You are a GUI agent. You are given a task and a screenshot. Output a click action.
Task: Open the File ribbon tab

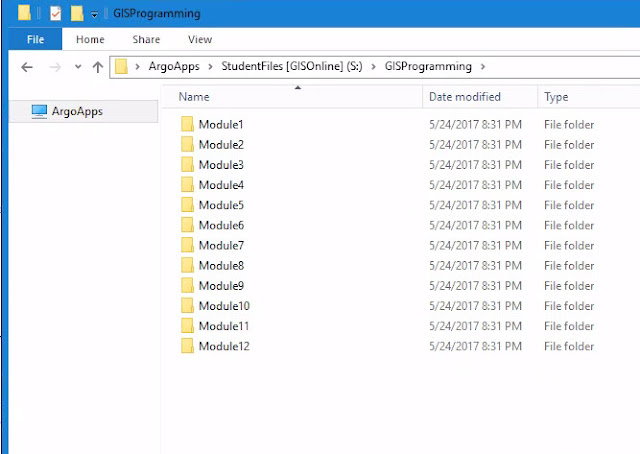(35, 39)
